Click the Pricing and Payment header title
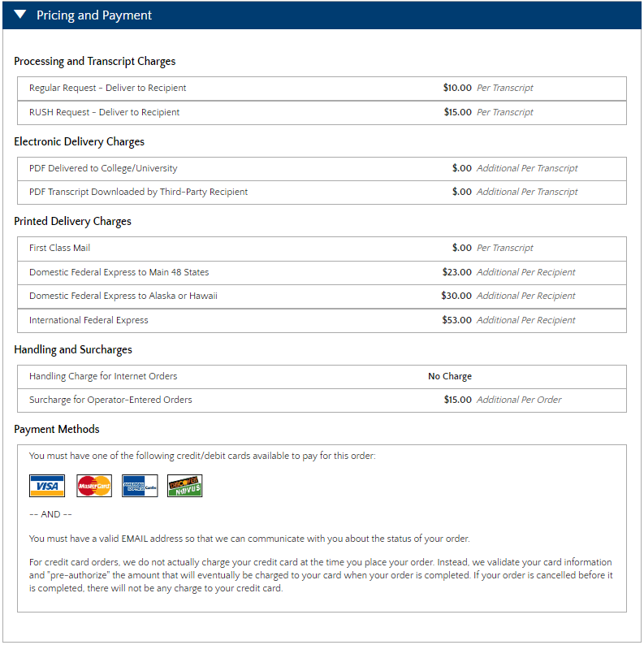 94,15
